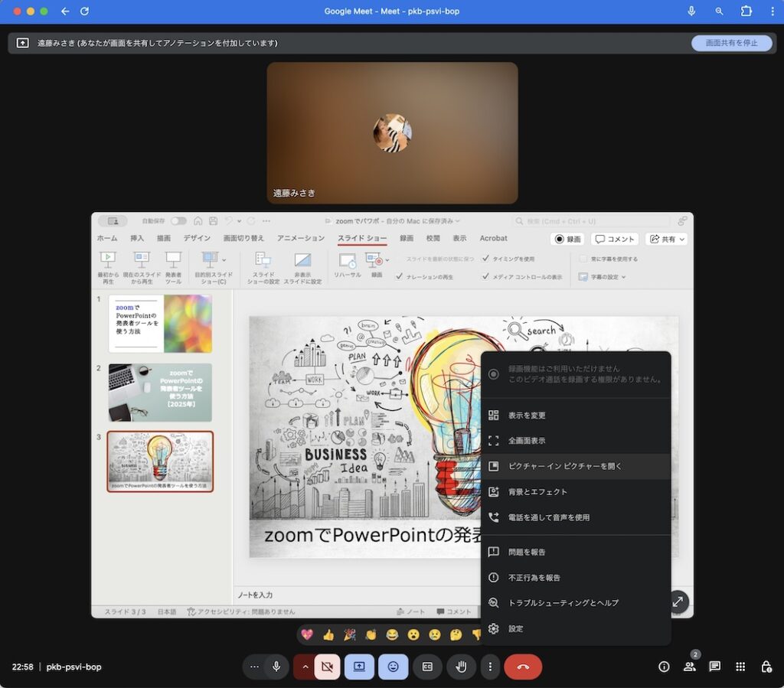The image size is (784, 688).
Task: Open 共有 dropdown arrow in PowerPoint
Action: 681,240
